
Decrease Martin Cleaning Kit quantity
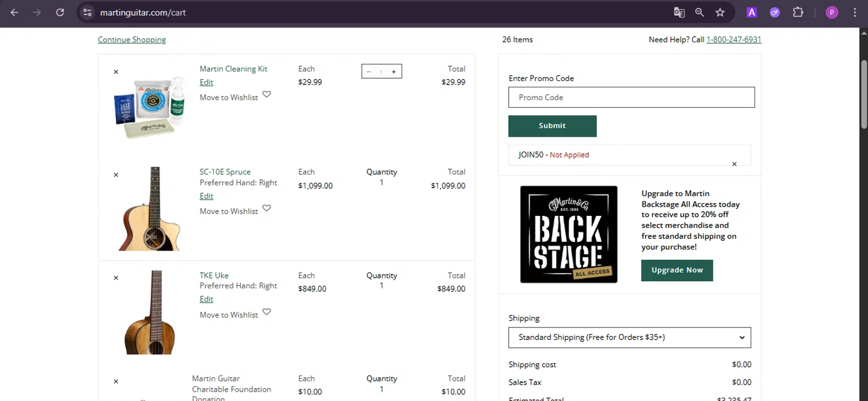(369, 72)
